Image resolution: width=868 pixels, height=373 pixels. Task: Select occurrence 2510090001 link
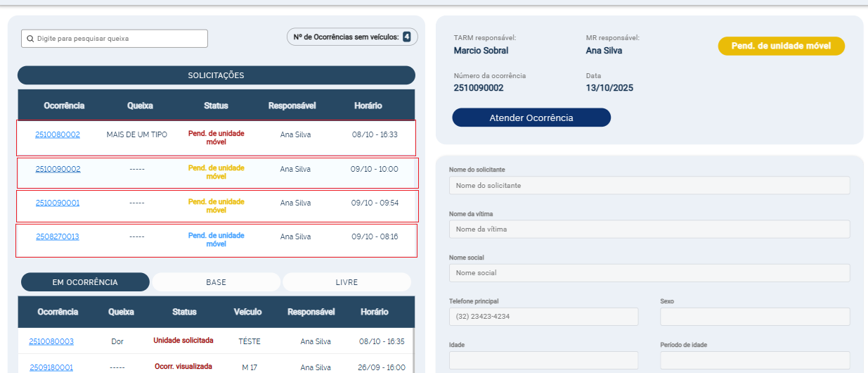[x=58, y=203]
